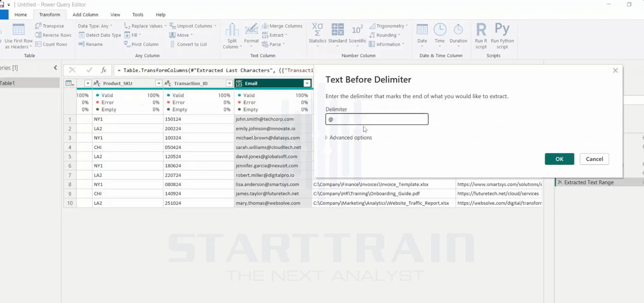Open the Home ribbon tab

point(21,15)
